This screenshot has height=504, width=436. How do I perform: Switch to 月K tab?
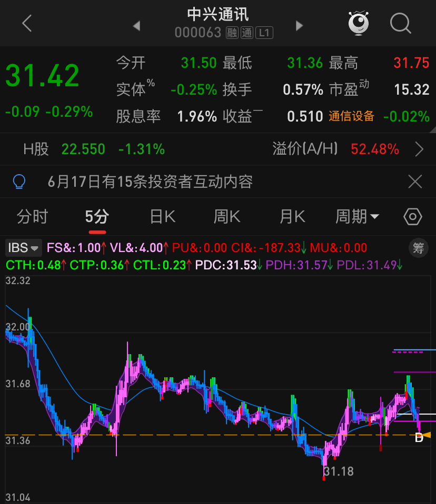[292, 216]
